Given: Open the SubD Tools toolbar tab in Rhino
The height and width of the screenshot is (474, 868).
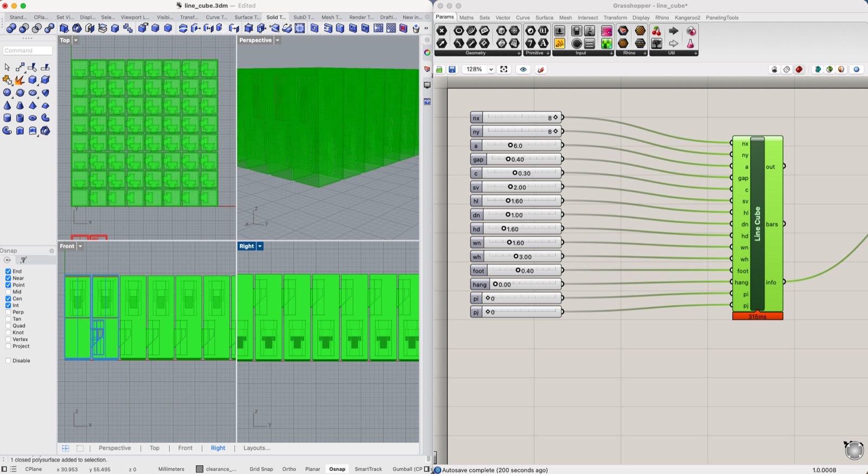Looking at the screenshot, I should [303, 17].
